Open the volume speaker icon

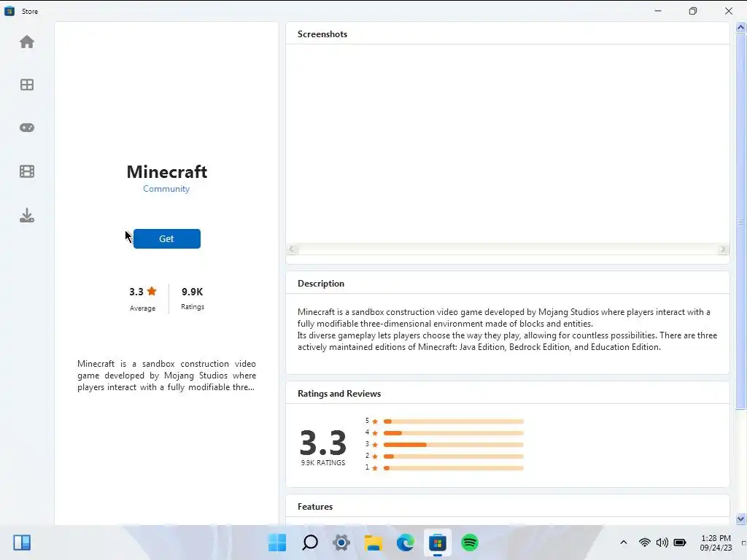coord(662,542)
